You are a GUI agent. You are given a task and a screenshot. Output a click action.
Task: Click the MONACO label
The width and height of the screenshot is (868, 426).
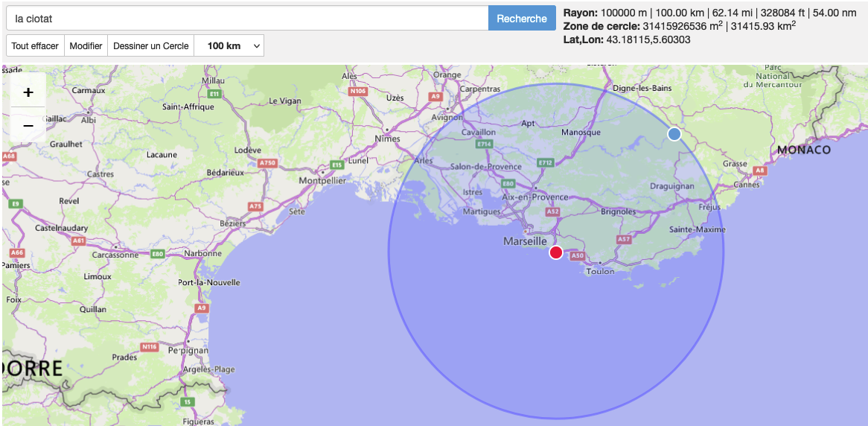(804, 150)
